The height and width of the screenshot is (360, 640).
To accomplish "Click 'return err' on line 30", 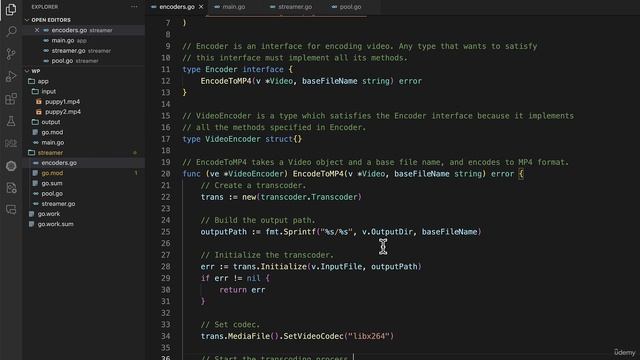I will click(242, 290).
